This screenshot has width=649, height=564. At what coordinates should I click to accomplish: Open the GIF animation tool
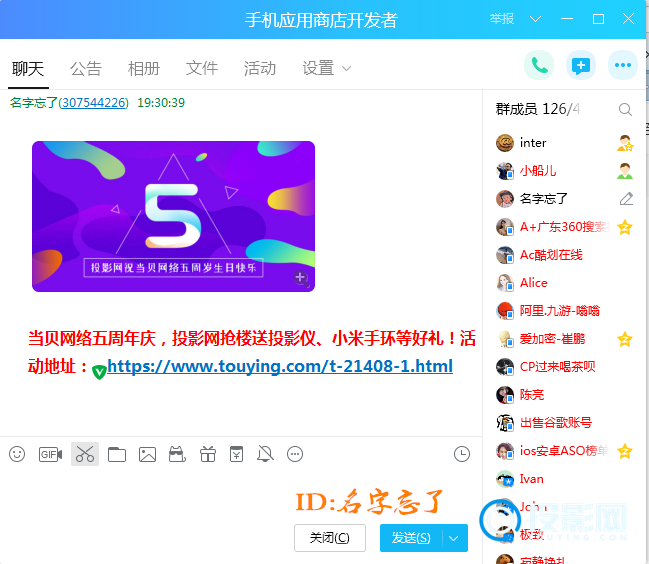[50, 454]
